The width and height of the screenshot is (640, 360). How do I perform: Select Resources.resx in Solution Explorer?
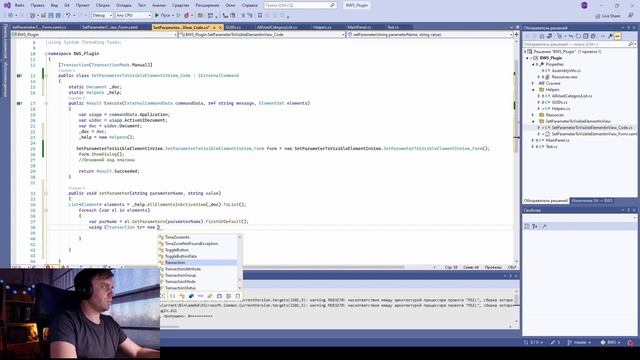[564, 77]
